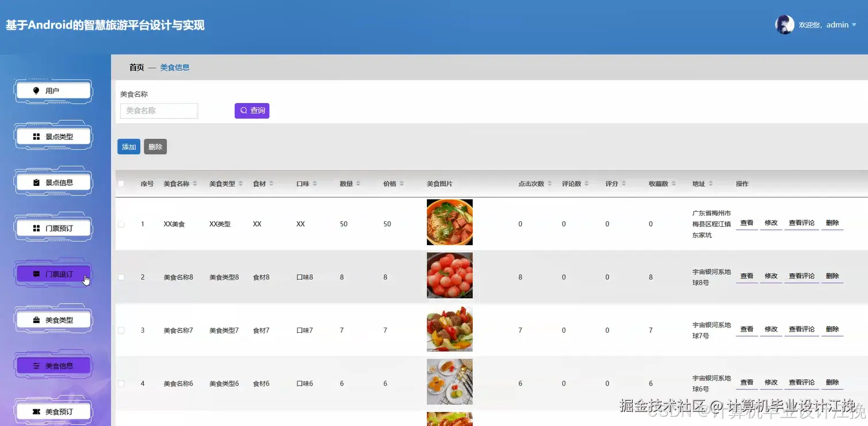Click 删除 for XX美食 row

tap(832, 223)
